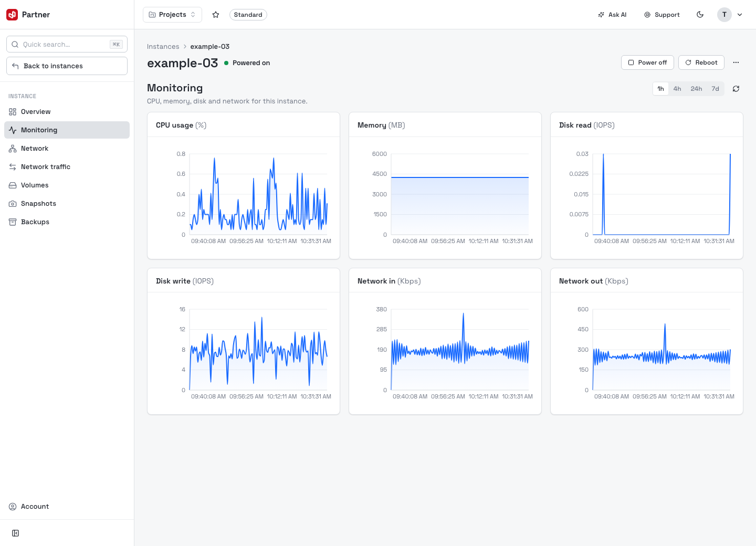Image resolution: width=756 pixels, height=546 pixels.
Task: Click the Overview grid icon
Action: pos(13,112)
